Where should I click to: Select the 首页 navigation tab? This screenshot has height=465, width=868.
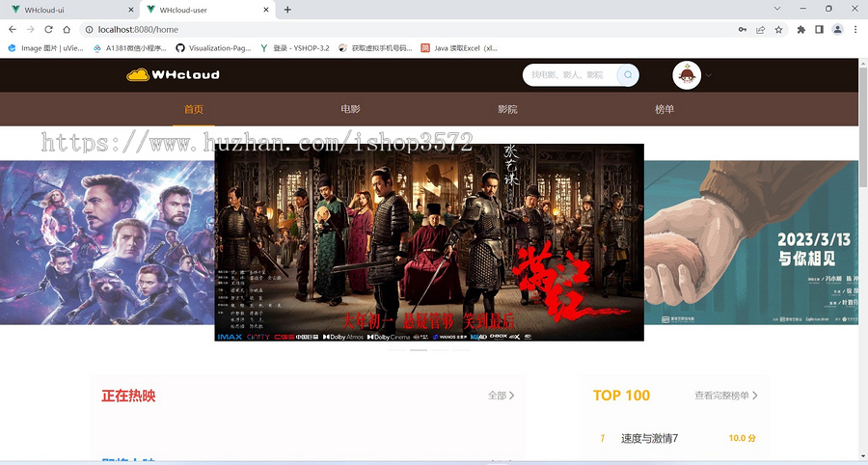(194, 109)
